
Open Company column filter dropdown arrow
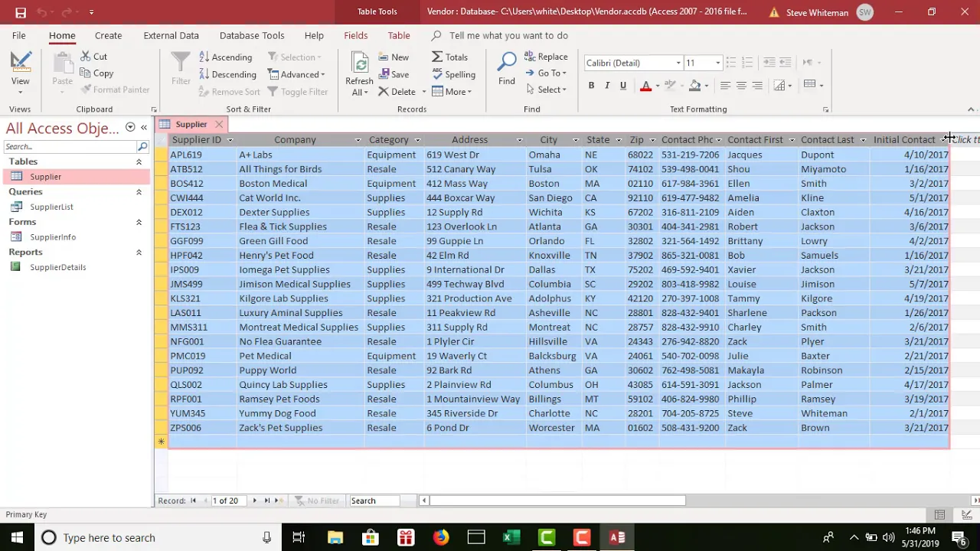click(358, 140)
